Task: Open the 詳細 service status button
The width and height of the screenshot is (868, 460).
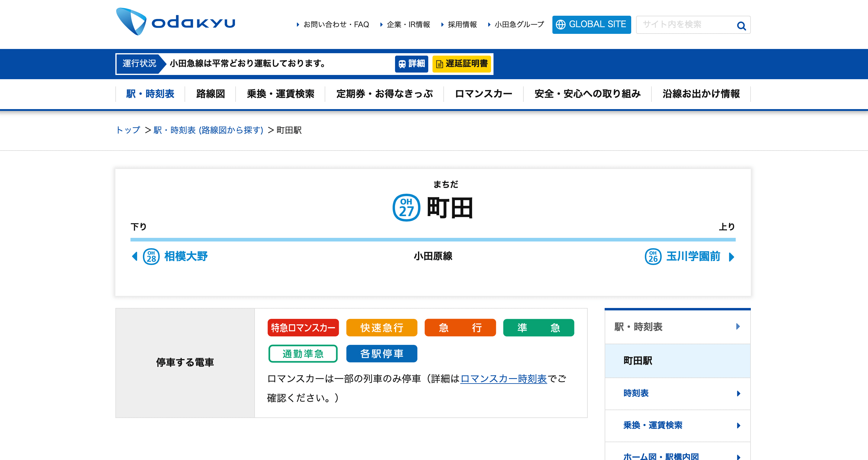Action: (x=411, y=64)
